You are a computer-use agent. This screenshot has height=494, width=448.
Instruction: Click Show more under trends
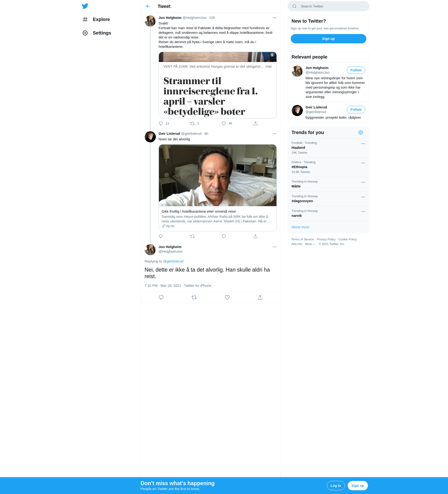coord(300,227)
